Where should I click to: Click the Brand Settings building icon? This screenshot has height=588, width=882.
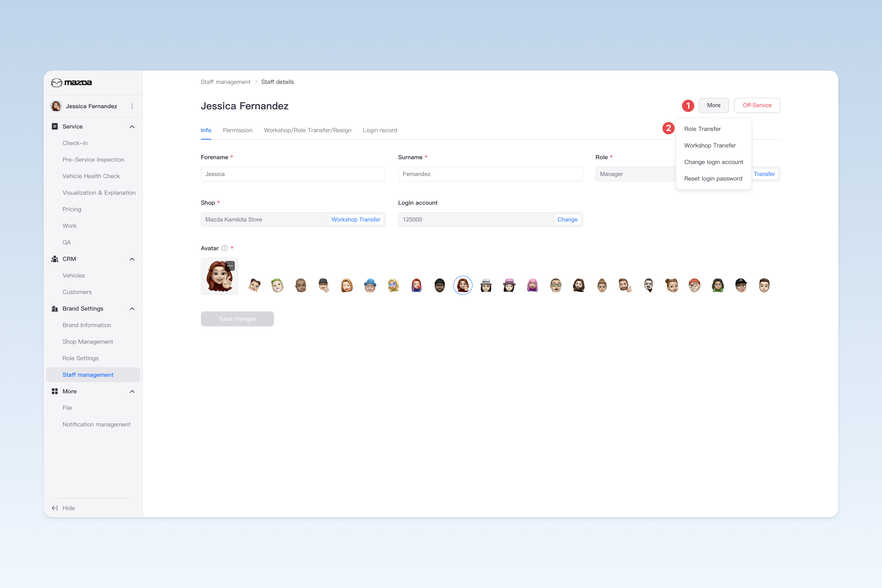click(55, 308)
